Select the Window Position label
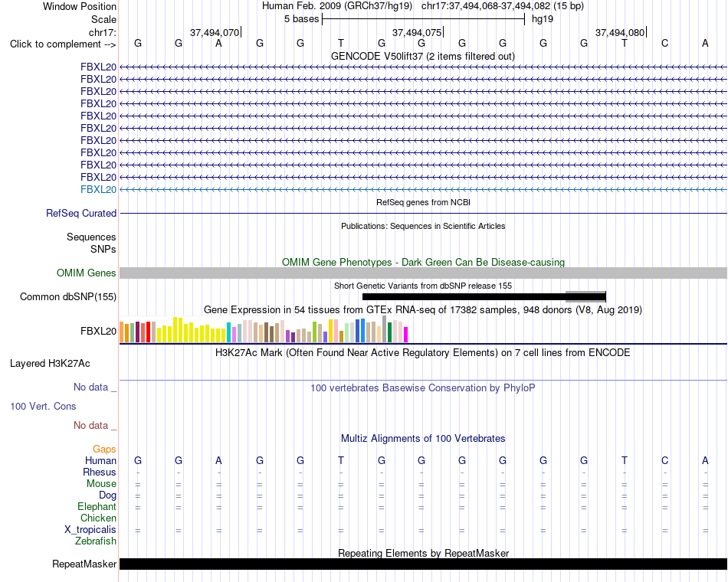 (80, 6)
